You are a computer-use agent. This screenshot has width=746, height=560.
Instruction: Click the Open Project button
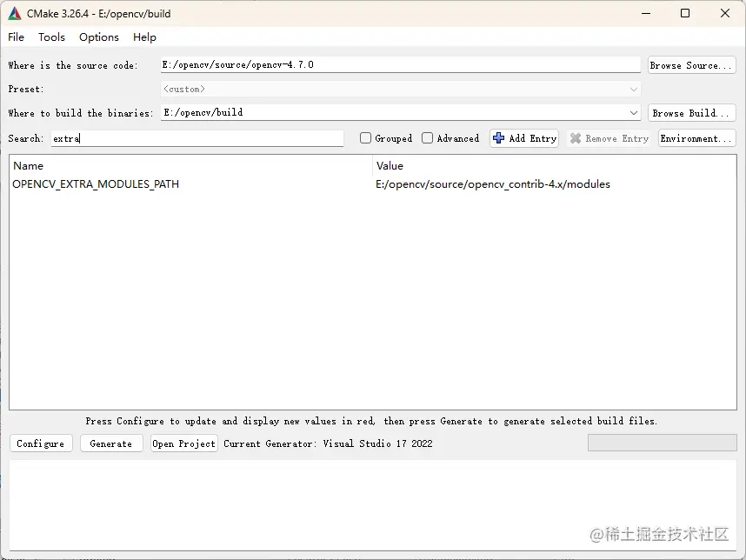[x=184, y=443]
